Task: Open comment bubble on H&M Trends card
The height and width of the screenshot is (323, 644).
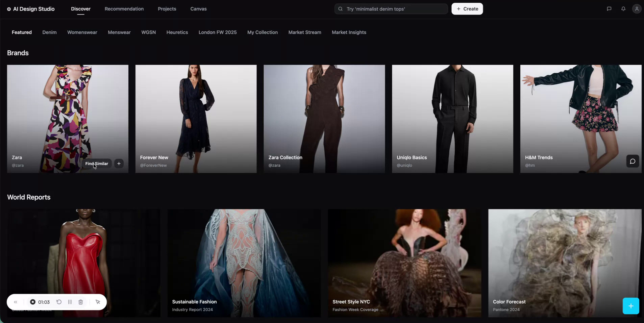Action: pyautogui.click(x=632, y=161)
